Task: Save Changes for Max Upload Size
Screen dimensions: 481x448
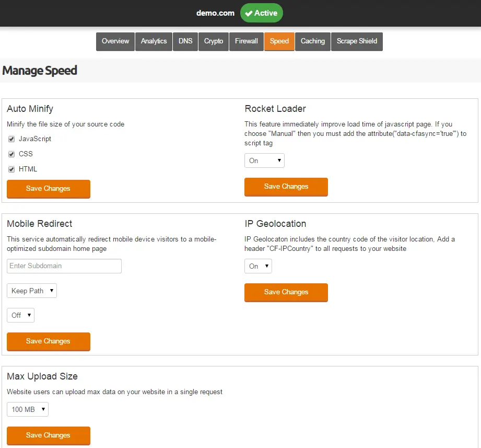Action: point(49,435)
